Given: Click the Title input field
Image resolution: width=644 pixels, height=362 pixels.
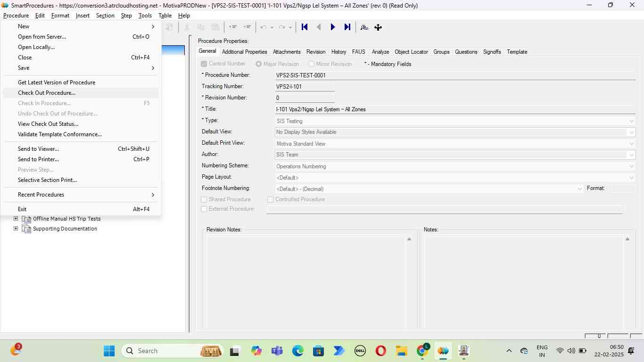Looking at the screenshot, I should coord(455,109).
